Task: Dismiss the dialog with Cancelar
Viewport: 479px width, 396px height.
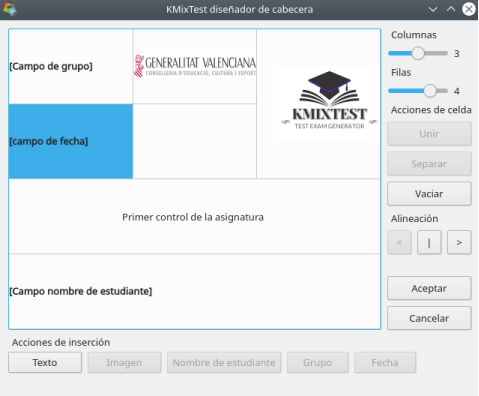Action: [429, 318]
